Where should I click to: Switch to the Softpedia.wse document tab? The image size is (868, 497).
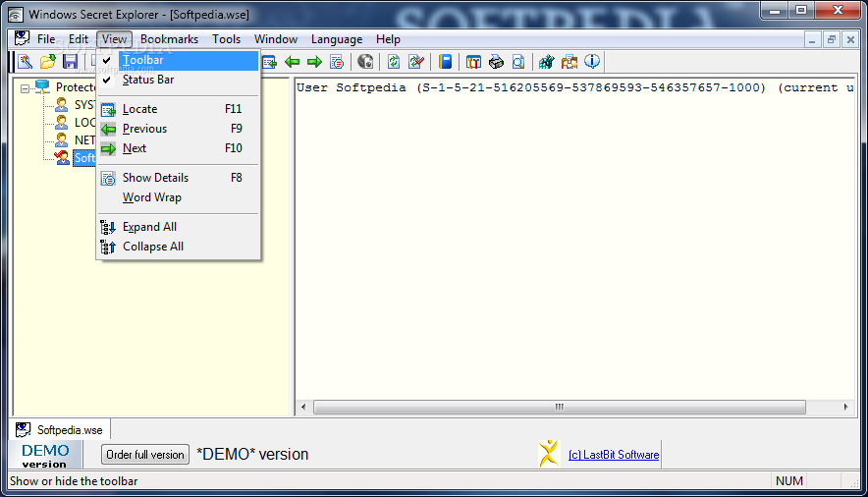click(60, 429)
